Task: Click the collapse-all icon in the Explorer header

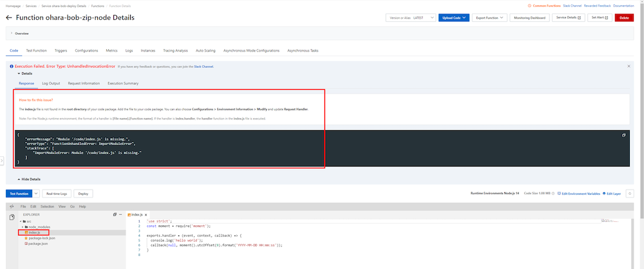Action: tap(115, 214)
